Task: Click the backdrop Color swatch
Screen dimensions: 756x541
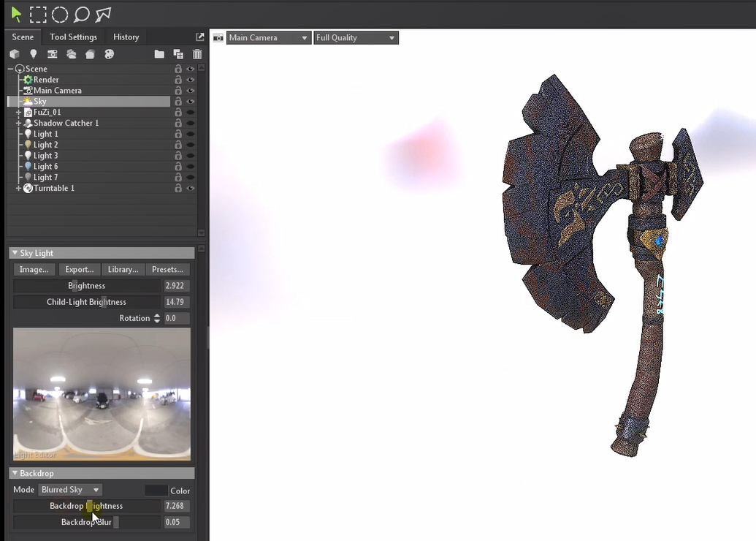Action: point(156,491)
